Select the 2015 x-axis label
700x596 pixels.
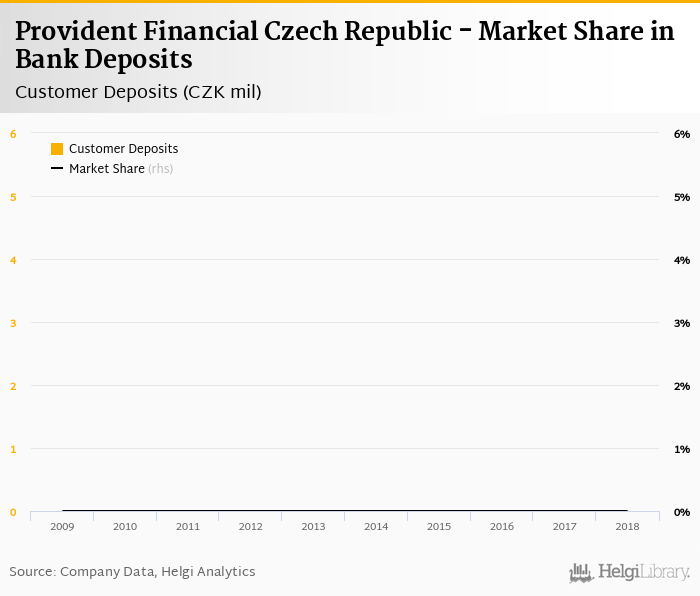point(439,526)
